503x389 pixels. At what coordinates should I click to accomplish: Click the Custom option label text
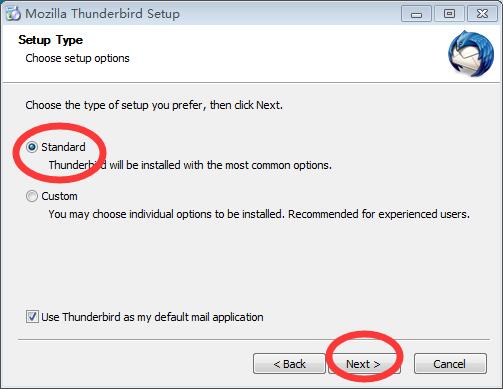pos(59,196)
